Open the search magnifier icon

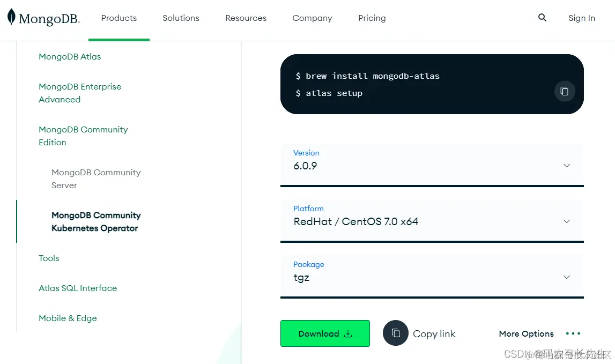click(x=542, y=17)
